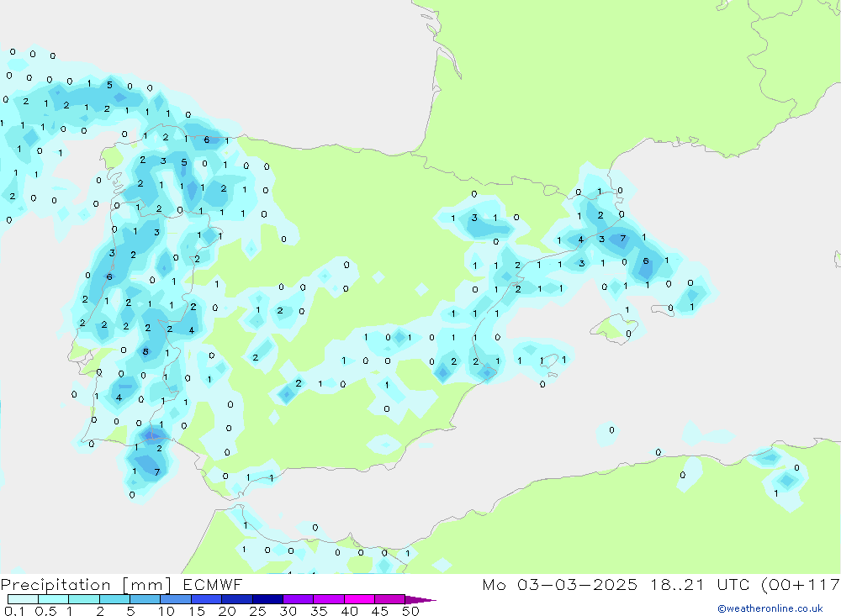This screenshot has height=616, width=841.
Task: Click the legend scale label '0.5'
Action: [x=45, y=611]
